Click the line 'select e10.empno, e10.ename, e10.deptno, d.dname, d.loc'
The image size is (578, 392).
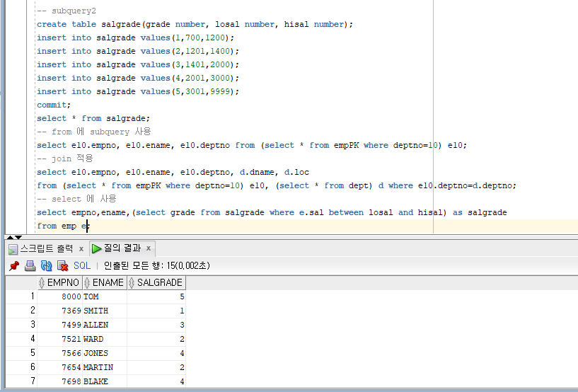pos(173,172)
